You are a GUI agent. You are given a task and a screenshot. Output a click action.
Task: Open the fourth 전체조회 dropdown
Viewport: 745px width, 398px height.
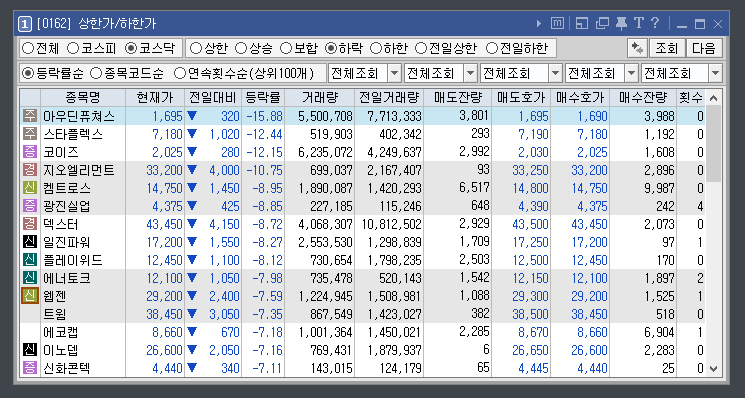point(631,73)
